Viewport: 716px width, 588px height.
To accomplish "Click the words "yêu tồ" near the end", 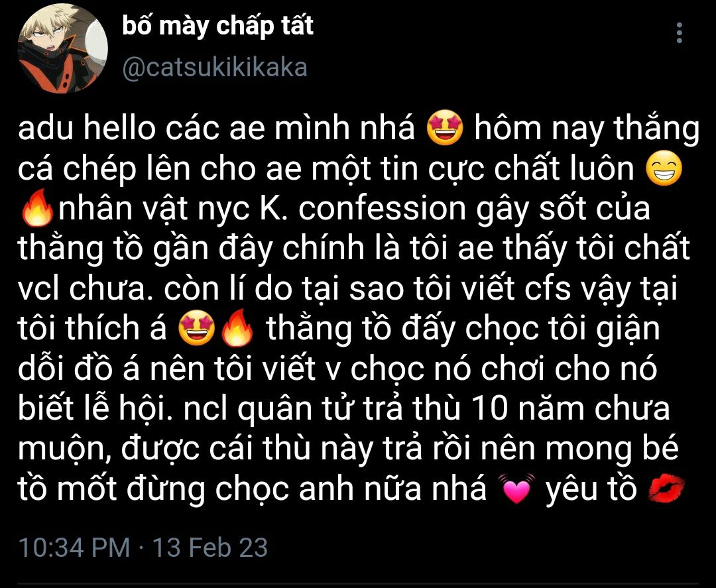I will point(592,489).
